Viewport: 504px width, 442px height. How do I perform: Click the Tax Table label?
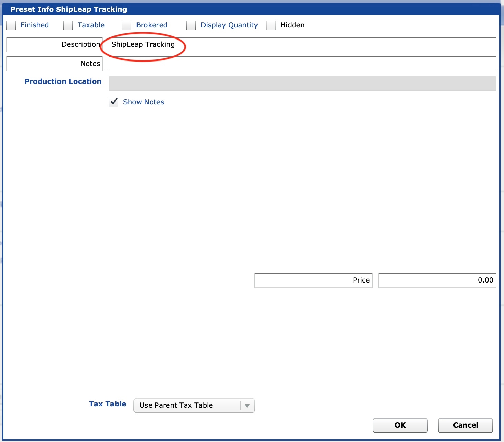[108, 404]
